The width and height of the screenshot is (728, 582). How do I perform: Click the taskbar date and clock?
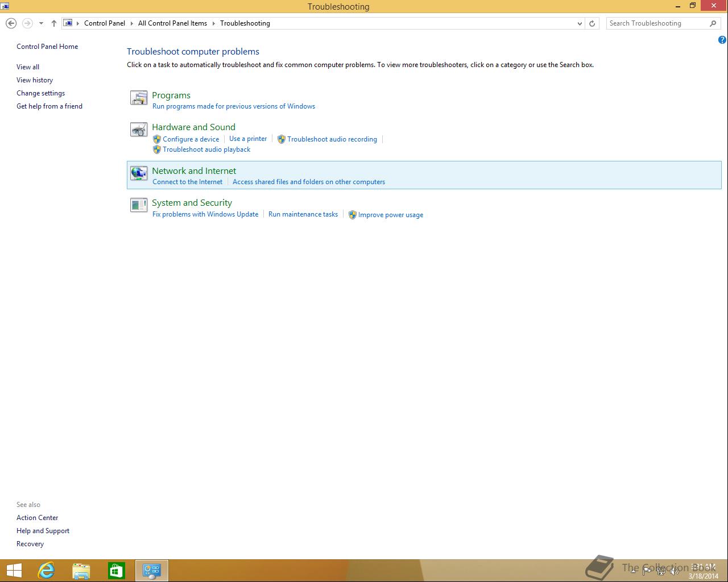[x=704, y=571]
